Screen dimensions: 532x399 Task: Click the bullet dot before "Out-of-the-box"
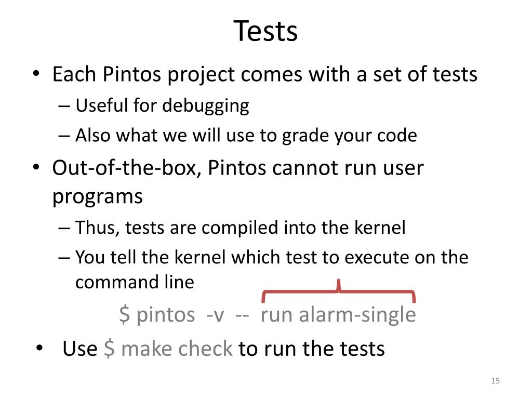(x=37, y=167)
